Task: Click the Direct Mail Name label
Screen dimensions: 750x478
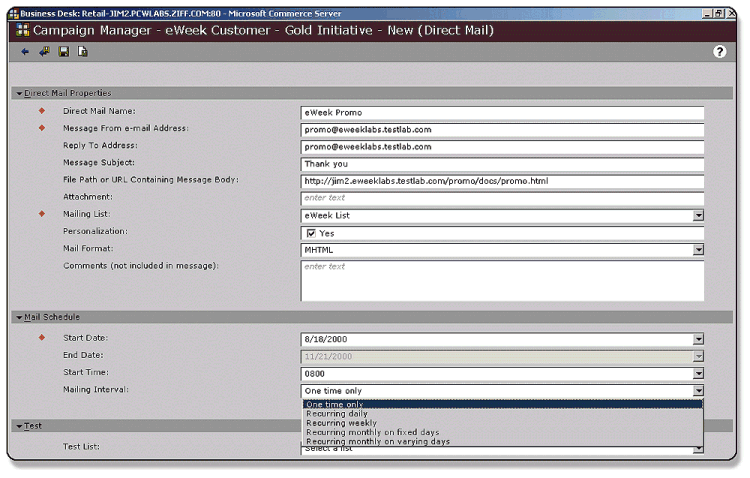Action: (x=99, y=111)
